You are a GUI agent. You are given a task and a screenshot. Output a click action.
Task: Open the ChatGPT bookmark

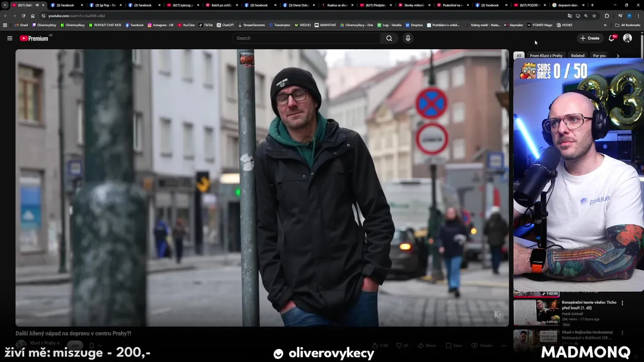tap(225, 25)
